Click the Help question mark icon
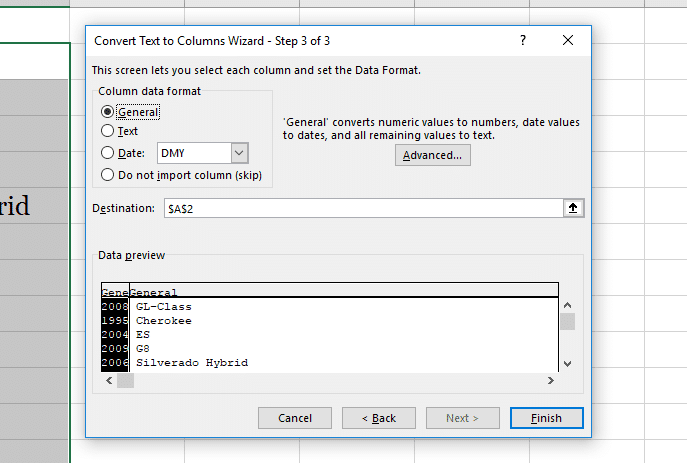 point(522,41)
